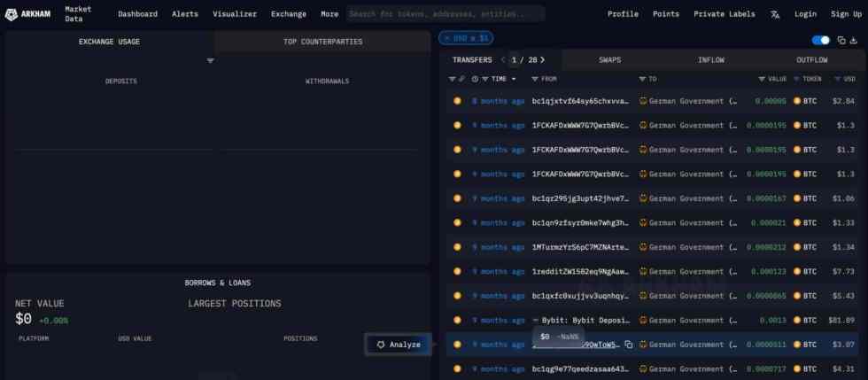
Task: Click the link icon in the table header
Action: tap(461, 79)
